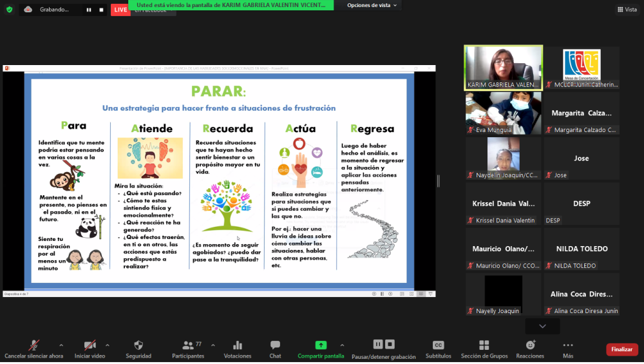Image resolution: width=644 pixels, height=364 pixels.
Task: Expand video options arrow beside Iniciar video
Action: pos(108,345)
